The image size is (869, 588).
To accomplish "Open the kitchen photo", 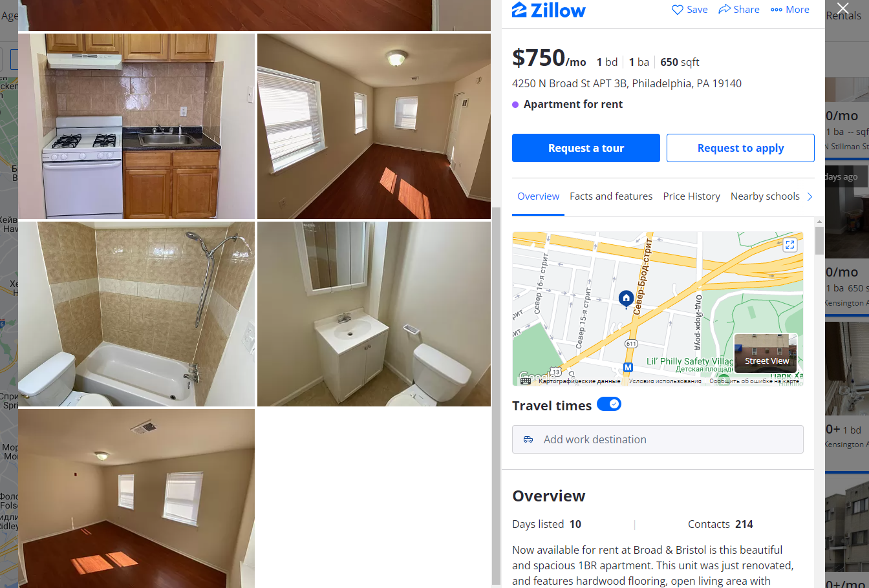I will point(136,127).
